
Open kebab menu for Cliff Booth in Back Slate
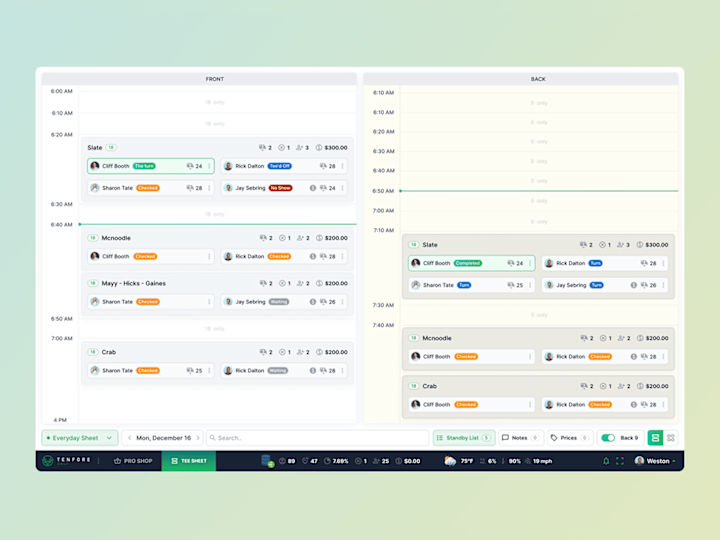point(530,263)
